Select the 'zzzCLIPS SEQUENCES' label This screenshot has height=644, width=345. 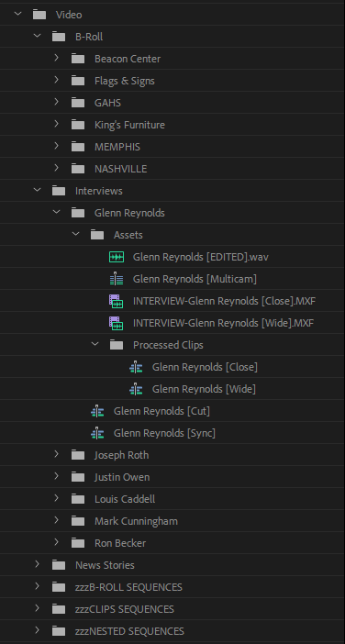[x=125, y=609]
